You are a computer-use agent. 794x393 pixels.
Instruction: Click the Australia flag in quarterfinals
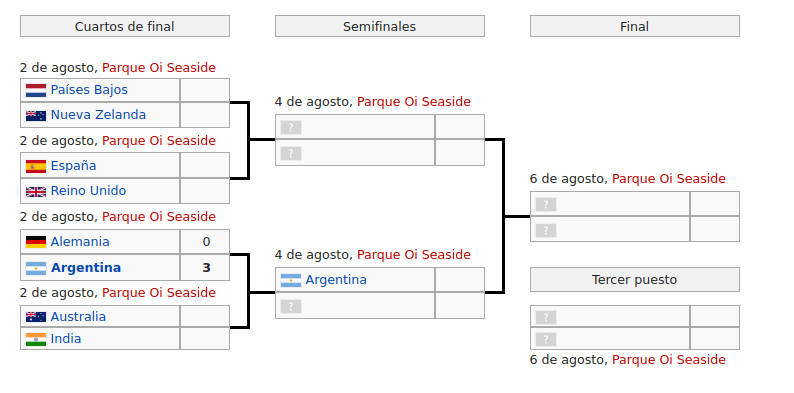point(36,317)
